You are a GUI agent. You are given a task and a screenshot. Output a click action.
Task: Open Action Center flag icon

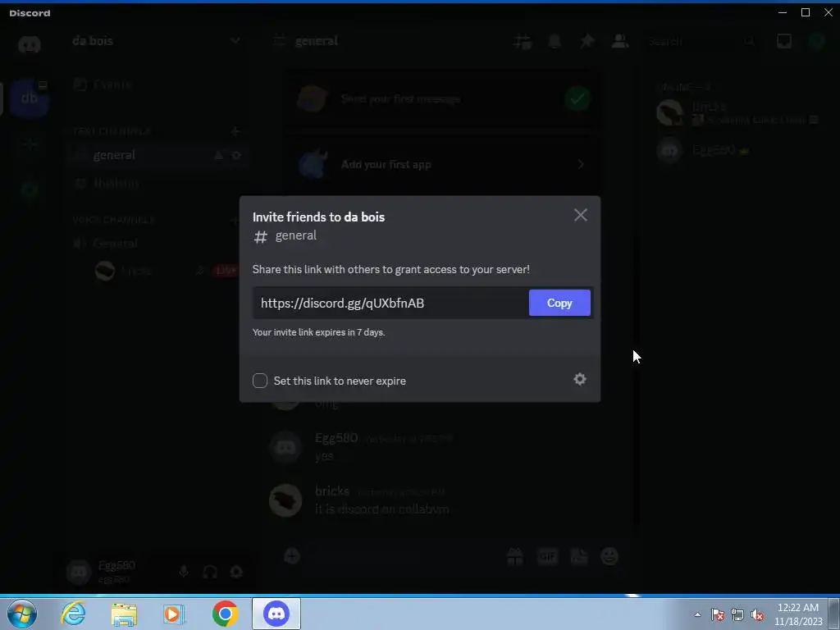coord(718,614)
